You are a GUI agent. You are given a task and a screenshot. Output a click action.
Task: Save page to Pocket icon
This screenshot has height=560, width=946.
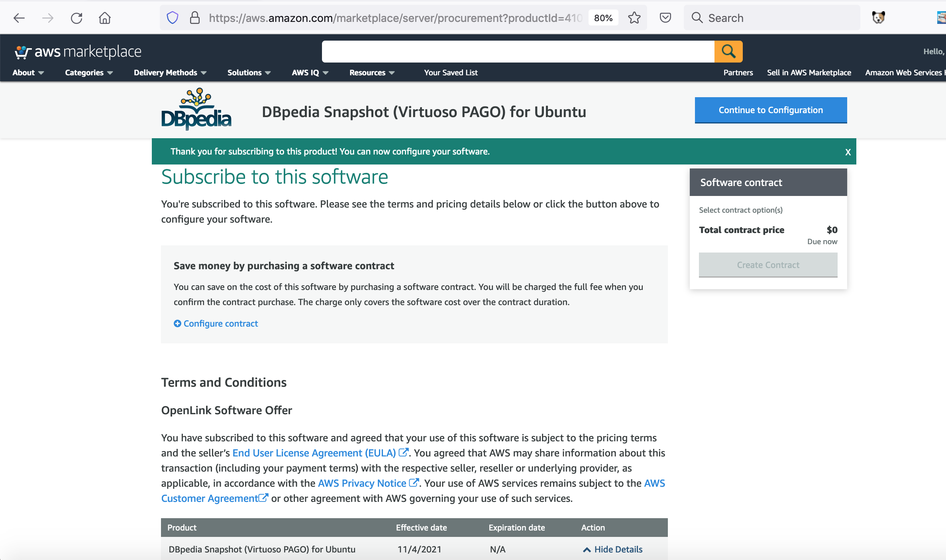(665, 18)
